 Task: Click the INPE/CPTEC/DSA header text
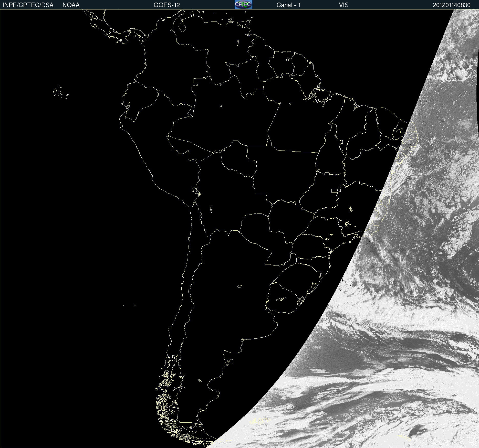28,5
